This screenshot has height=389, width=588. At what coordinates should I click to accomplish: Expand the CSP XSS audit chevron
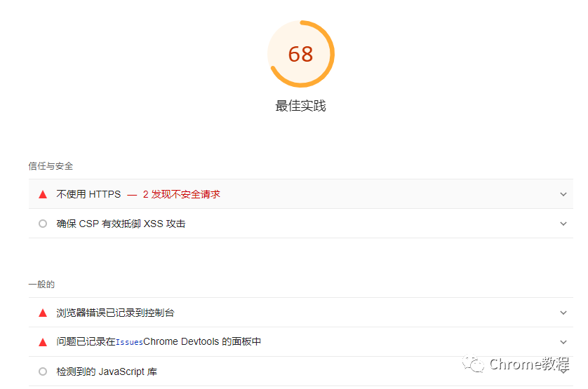tap(563, 224)
